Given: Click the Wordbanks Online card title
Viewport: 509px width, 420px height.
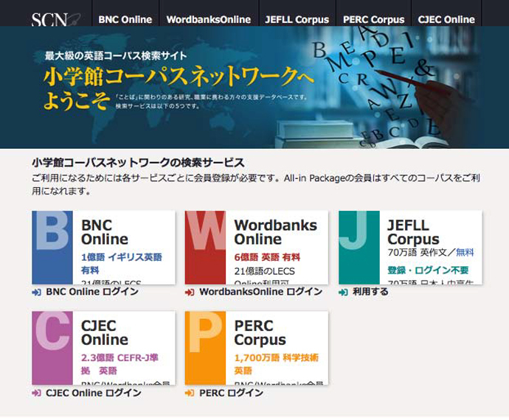Looking at the screenshot, I should point(276,232).
